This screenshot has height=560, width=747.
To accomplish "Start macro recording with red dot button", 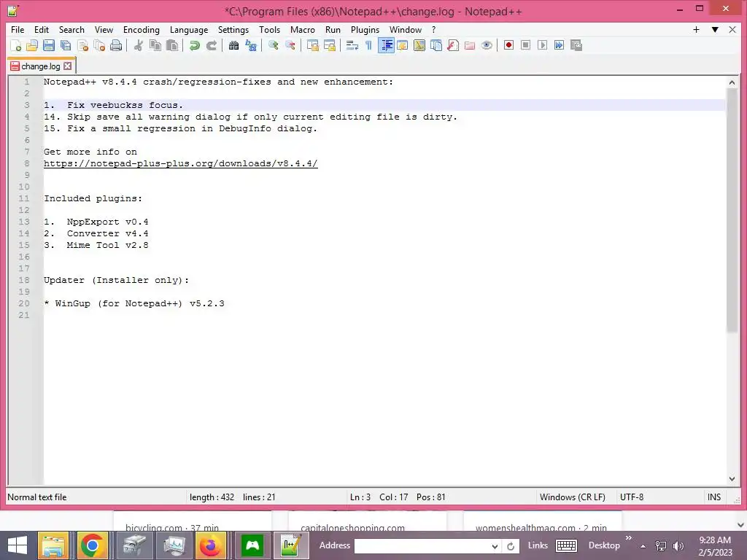I will (508, 45).
